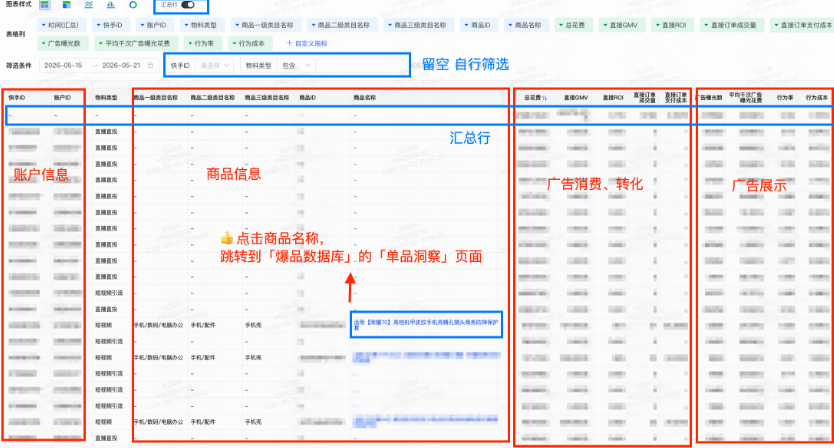Select the pivot table chart style icon
The image size is (834, 448).
coord(66,5)
